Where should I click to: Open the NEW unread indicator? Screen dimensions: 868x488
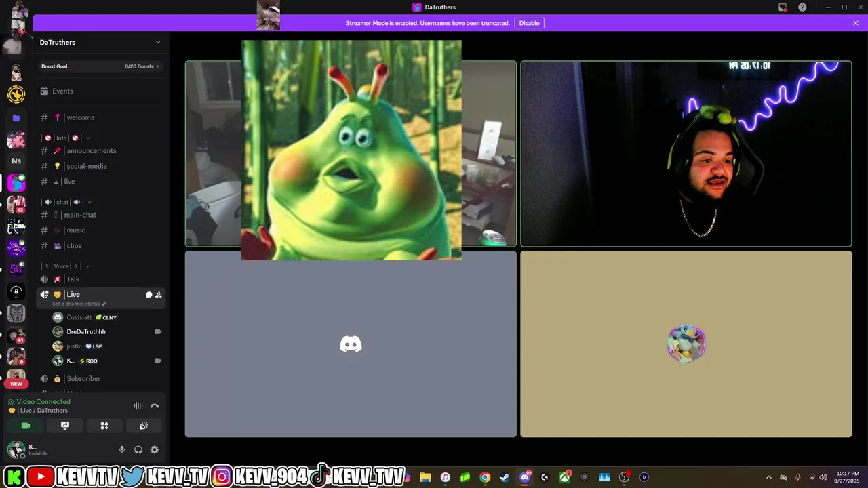point(16,384)
